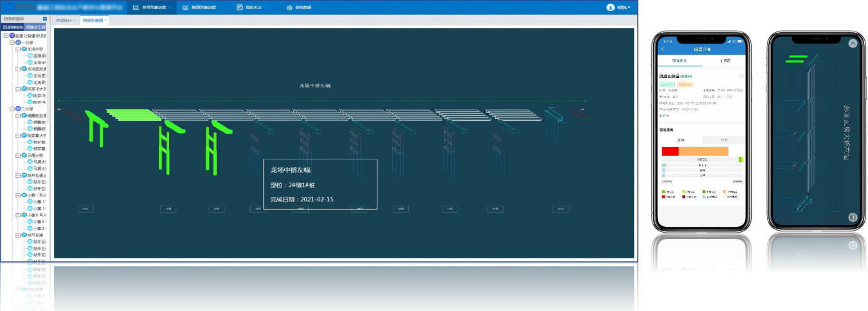Click the blue collapse icon in tree panel header
The image size is (868, 311).
click(x=45, y=19)
